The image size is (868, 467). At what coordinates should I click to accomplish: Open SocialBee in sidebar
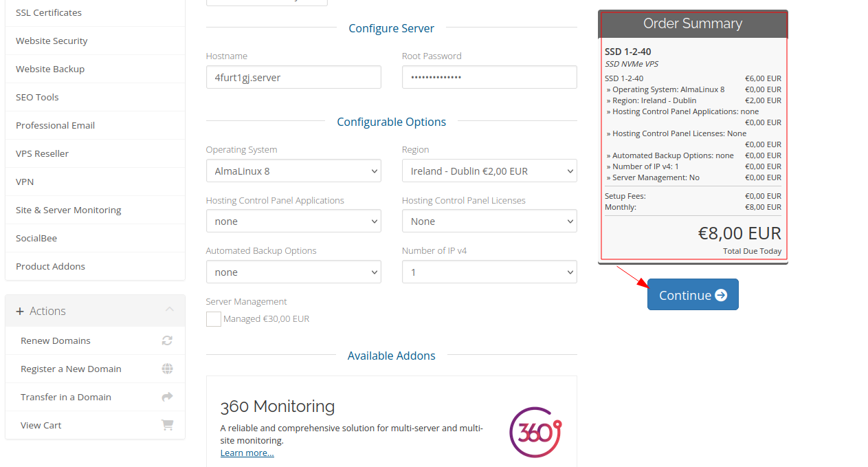(x=95, y=238)
